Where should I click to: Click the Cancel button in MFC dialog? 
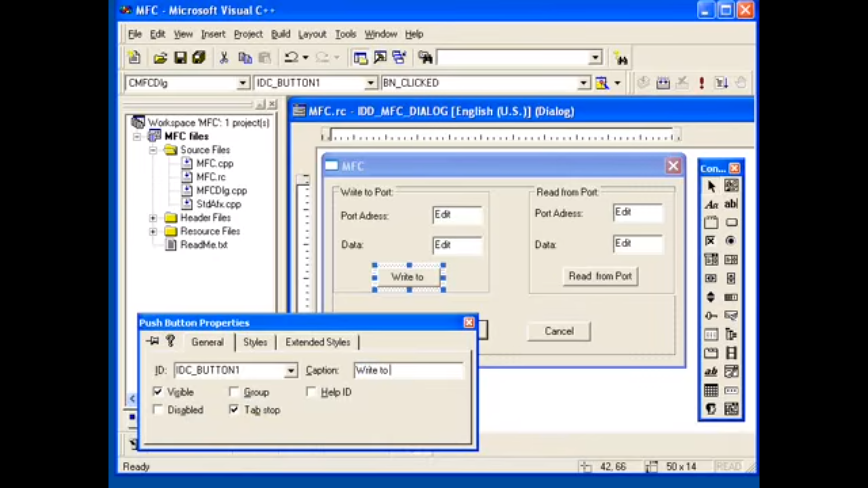(x=559, y=331)
